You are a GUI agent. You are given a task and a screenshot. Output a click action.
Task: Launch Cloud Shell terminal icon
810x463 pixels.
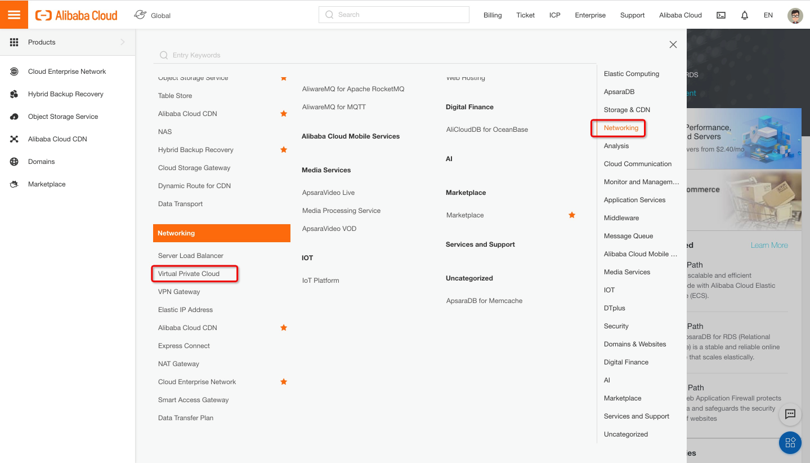(x=721, y=15)
